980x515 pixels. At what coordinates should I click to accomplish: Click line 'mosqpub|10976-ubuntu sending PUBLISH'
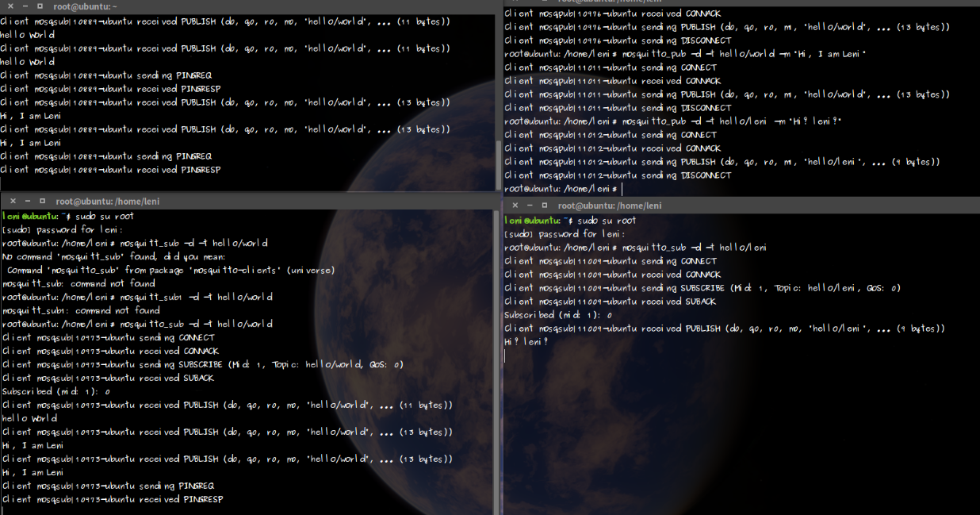click(727, 27)
